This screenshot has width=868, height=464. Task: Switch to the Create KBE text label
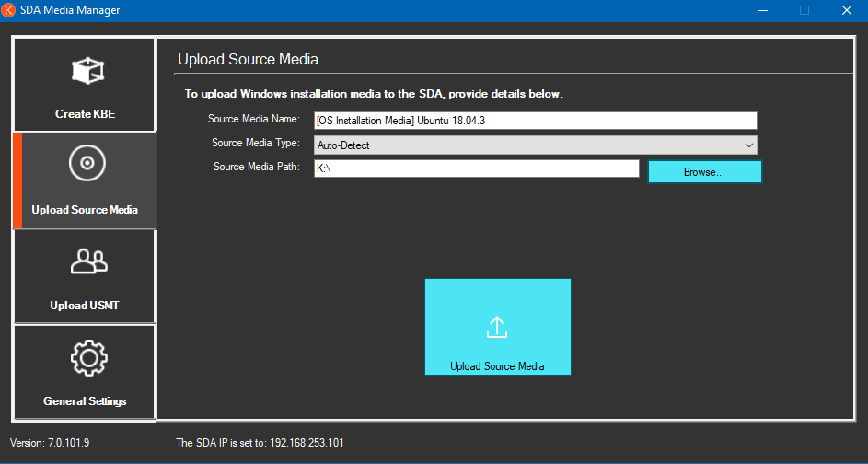[85, 114]
